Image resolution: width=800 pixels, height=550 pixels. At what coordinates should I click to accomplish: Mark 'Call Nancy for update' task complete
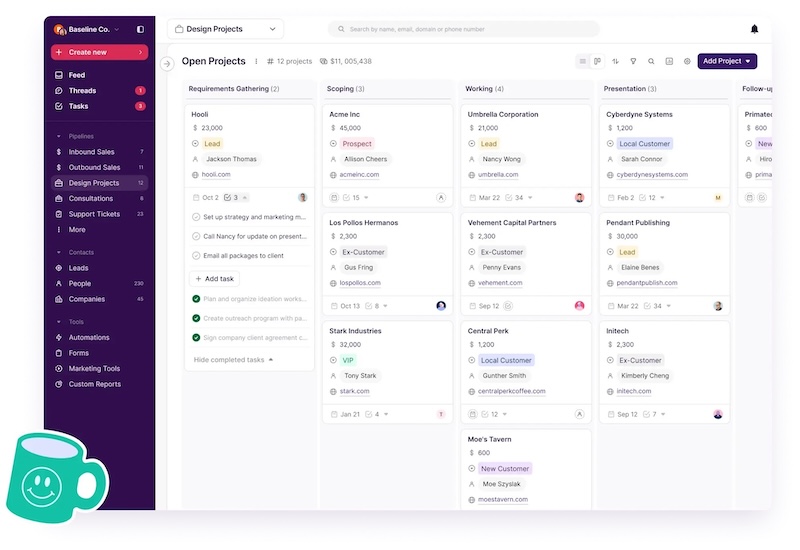point(196,236)
